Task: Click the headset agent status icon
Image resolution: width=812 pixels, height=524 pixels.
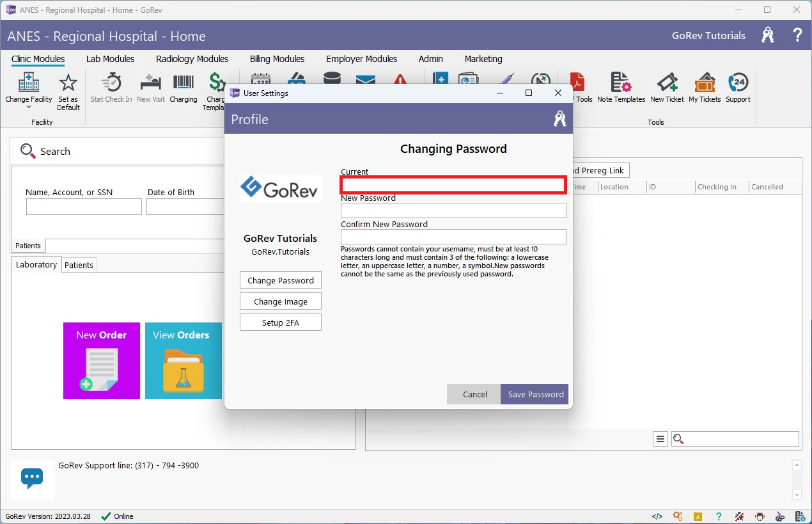Action: tap(760, 516)
